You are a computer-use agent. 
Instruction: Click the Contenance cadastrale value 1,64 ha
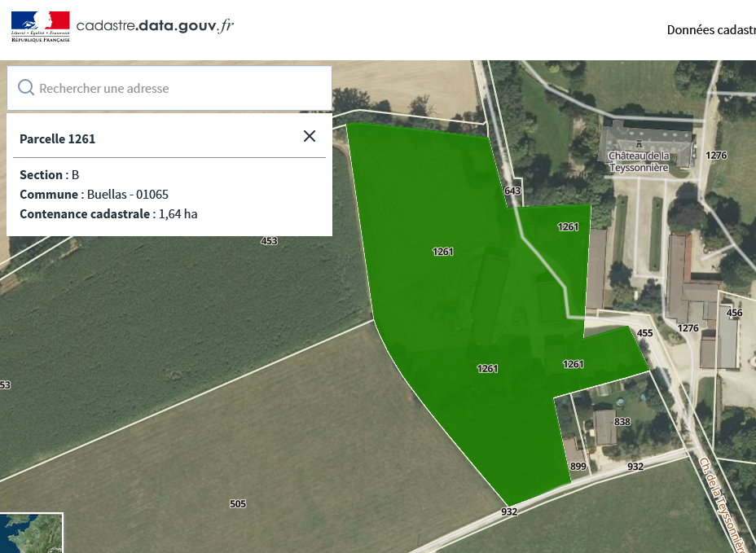point(178,214)
